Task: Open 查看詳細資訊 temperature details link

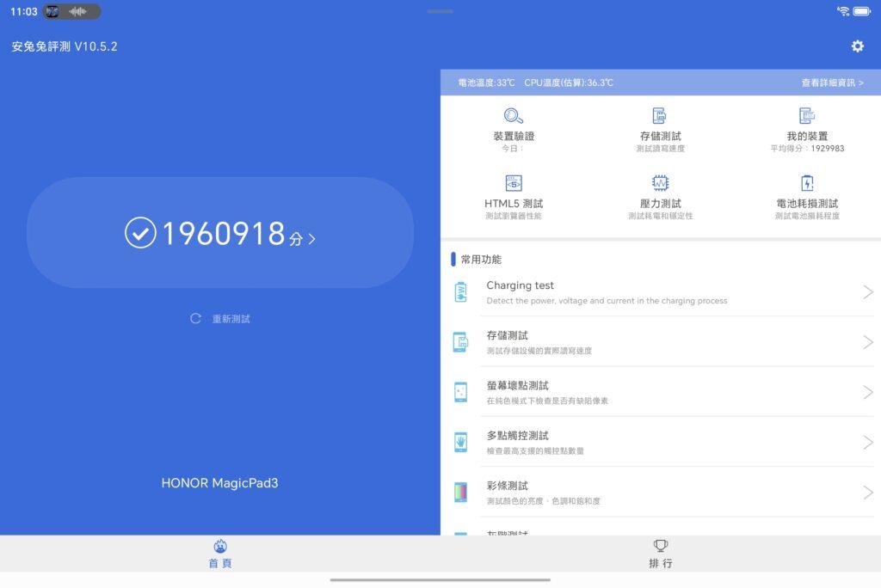Action: (x=832, y=83)
